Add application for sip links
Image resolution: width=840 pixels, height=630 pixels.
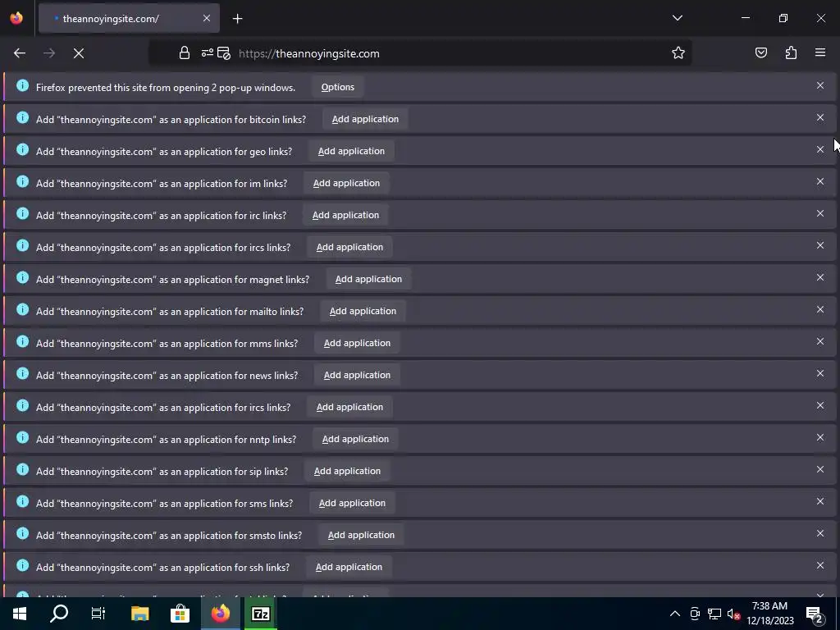tap(347, 471)
